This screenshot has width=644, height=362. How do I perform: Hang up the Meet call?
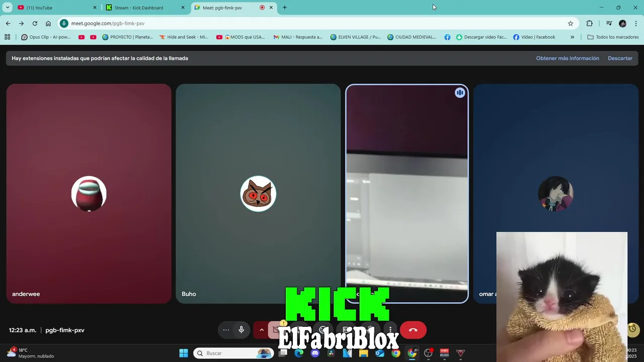pyautogui.click(x=413, y=330)
